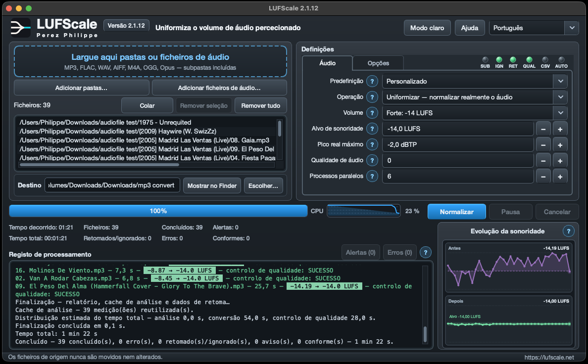
Task: Click the RET status indicator
Action: [x=513, y=62]
